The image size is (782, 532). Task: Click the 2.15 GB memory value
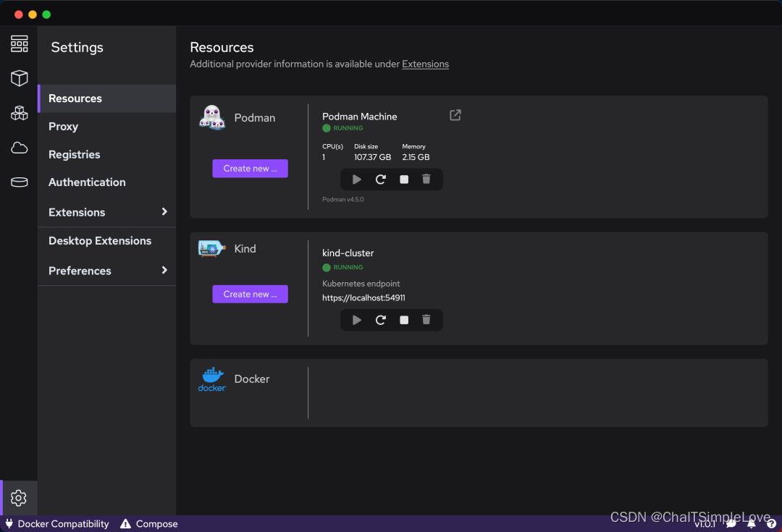416,157
